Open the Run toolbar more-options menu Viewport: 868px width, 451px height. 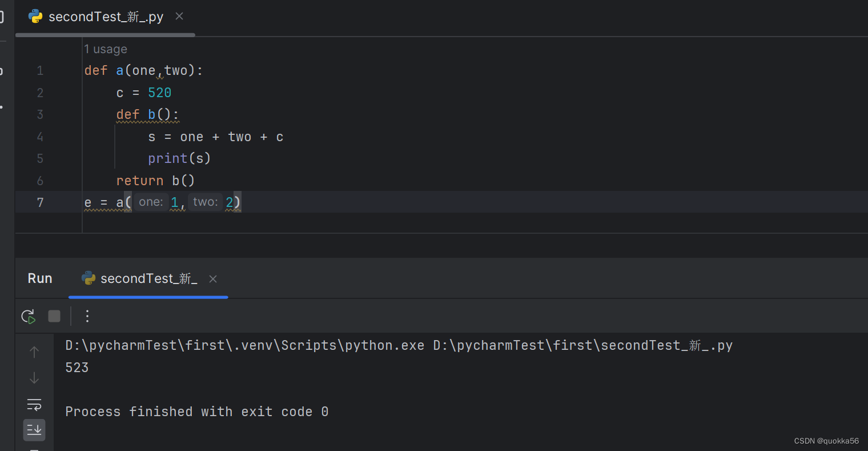pos(87,316)
